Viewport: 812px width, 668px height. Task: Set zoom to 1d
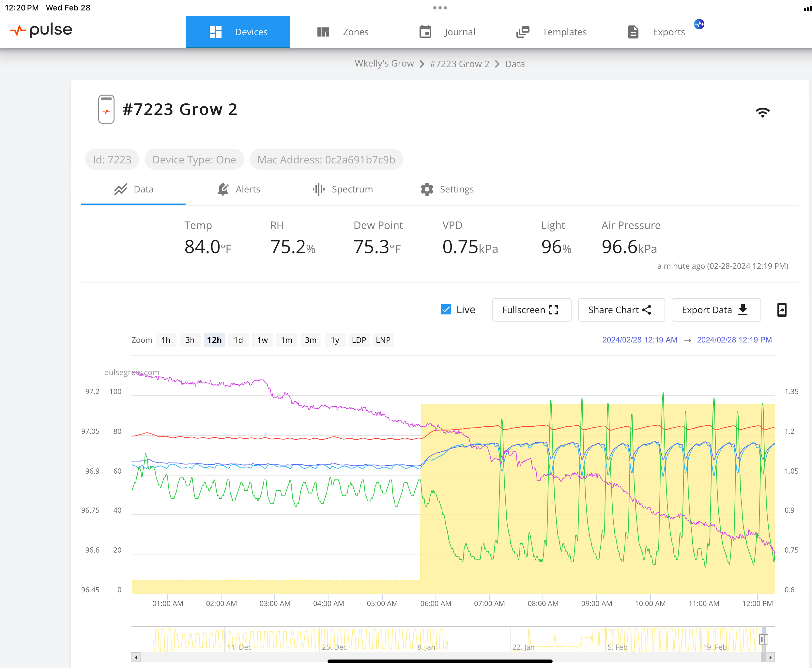tap(238, 340)
